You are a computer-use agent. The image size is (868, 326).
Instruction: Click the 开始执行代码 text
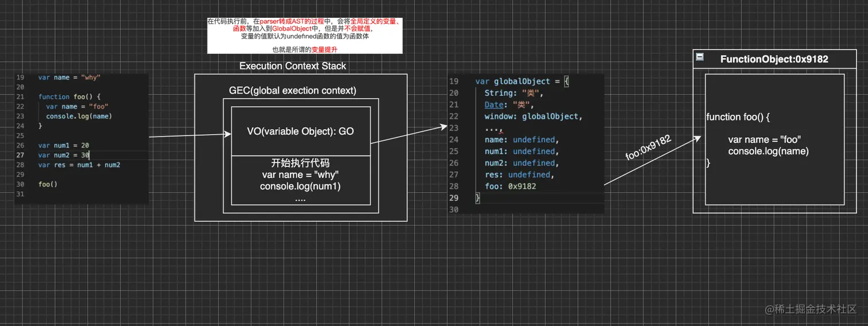coord(300,163)
